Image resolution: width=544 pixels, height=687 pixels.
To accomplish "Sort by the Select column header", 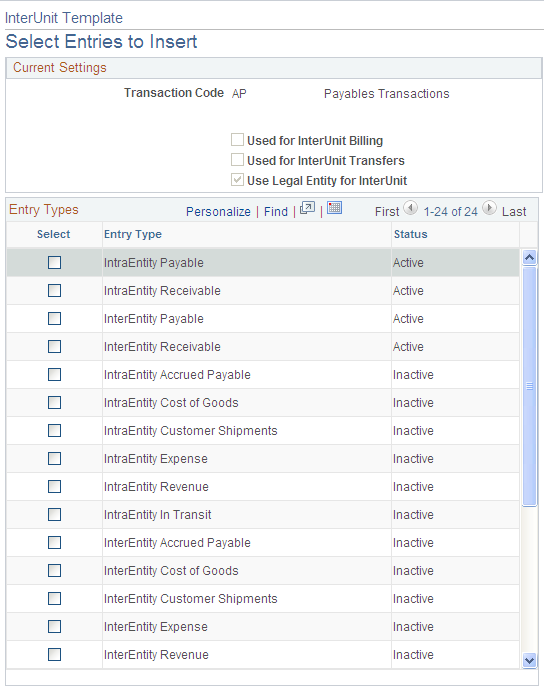I will pyautogui.click(x=53, y=234).
